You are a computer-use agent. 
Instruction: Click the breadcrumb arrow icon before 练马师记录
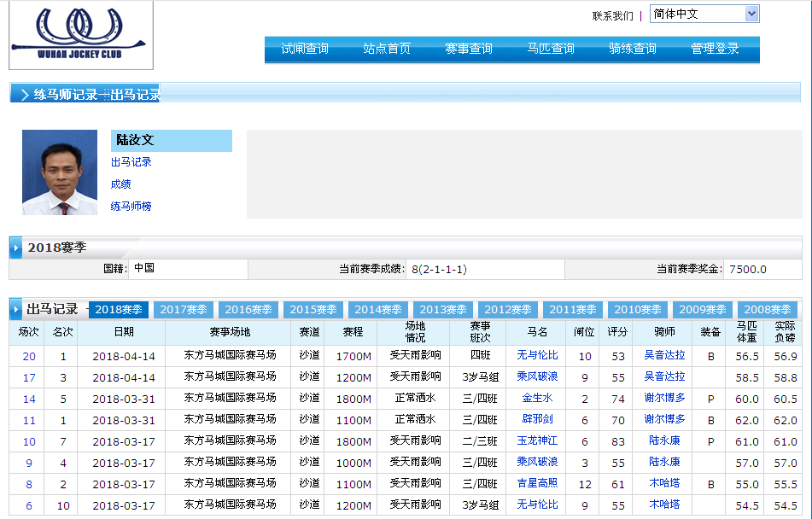[23, 95]
